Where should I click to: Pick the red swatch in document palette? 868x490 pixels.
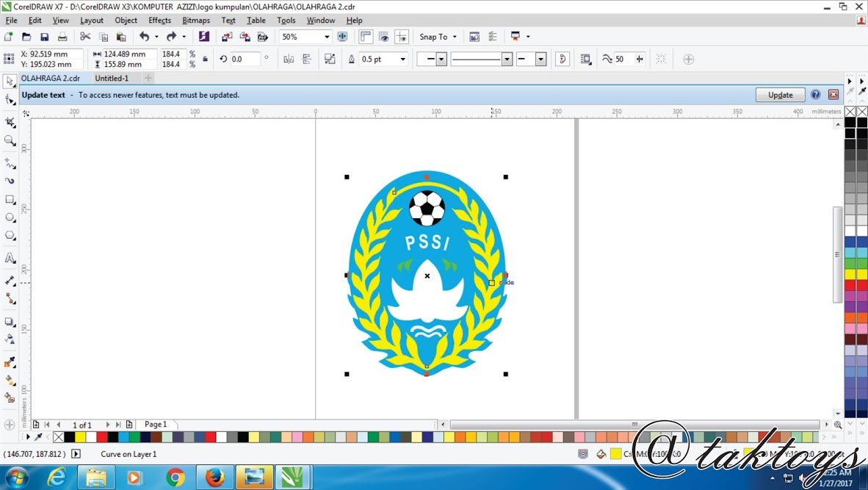point(102,437)
